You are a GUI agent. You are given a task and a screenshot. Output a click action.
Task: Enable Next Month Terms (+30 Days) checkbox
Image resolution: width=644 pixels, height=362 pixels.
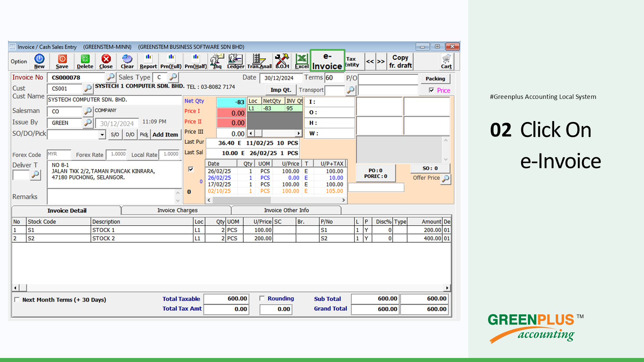coord(17,300)
